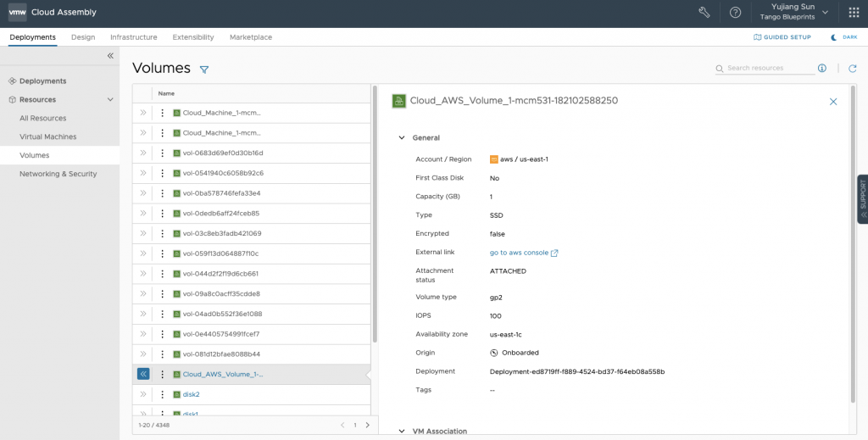This screenshot has width=868, height=440.
Task: Open the help question mark icon
Action: point(735,13)
